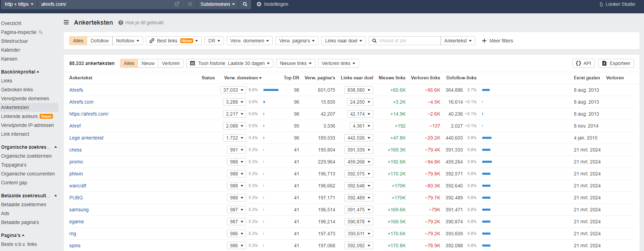
Task: Expand 3,288 referring domains dropdown
Action: point(234,102)
